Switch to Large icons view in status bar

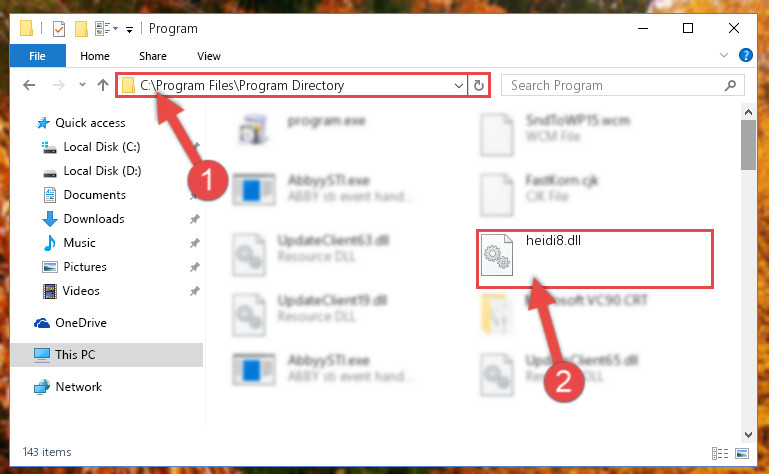point(742,453)
